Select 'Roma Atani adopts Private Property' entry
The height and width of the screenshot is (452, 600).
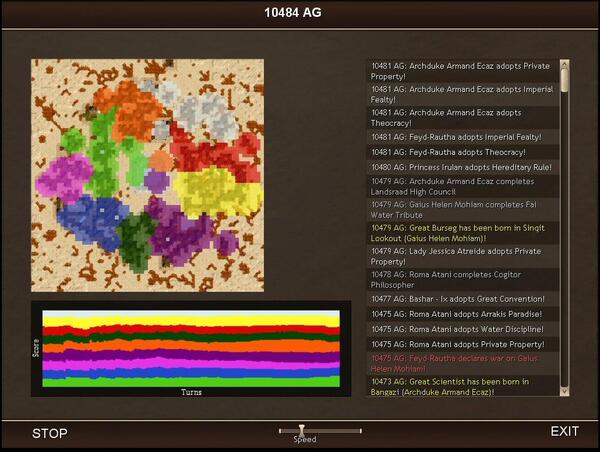463,344
